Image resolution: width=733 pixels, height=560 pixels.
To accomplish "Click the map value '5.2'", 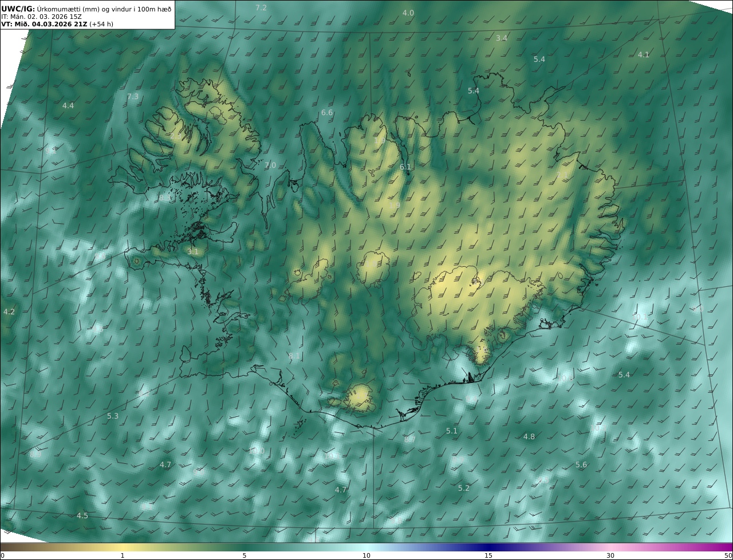I will coord(464,488).
